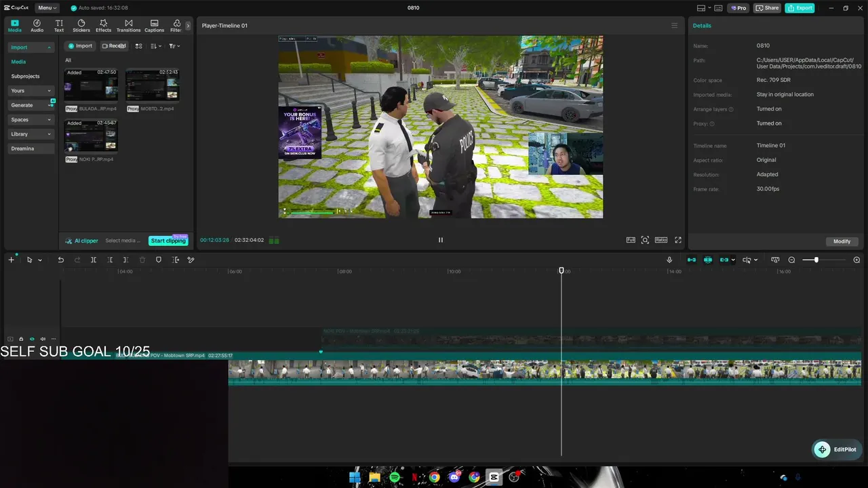Expand the Spaces sidebar section

pyautogui.click(x=31, y=120)
